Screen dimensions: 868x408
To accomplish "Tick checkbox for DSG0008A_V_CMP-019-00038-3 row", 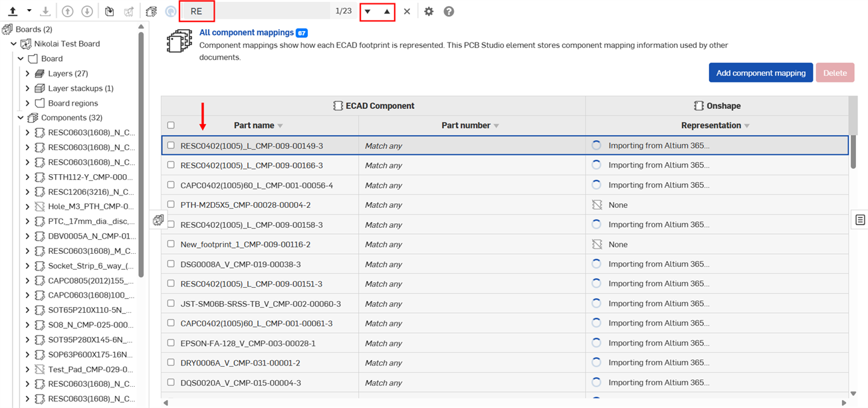I will tap(171, 264).
